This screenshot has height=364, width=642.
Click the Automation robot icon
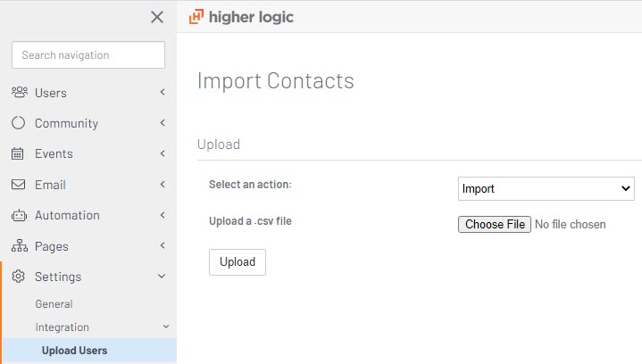pyautogui.click(x=19, y=215)
